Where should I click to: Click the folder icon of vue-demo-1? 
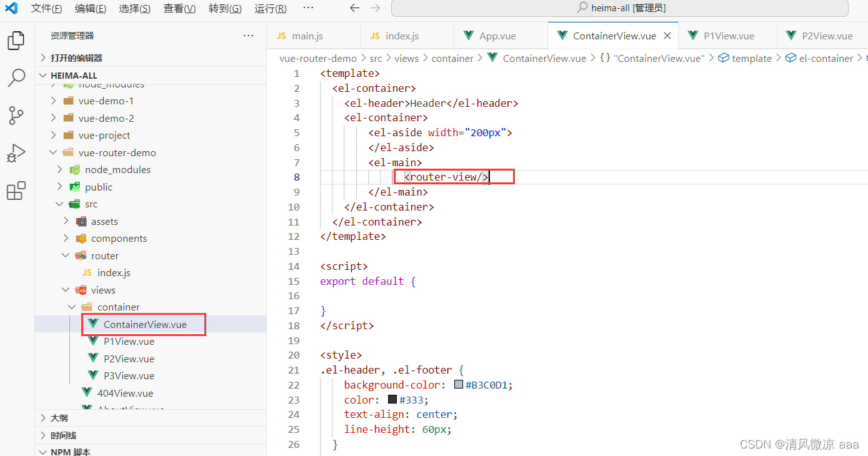tap(69, 101)
